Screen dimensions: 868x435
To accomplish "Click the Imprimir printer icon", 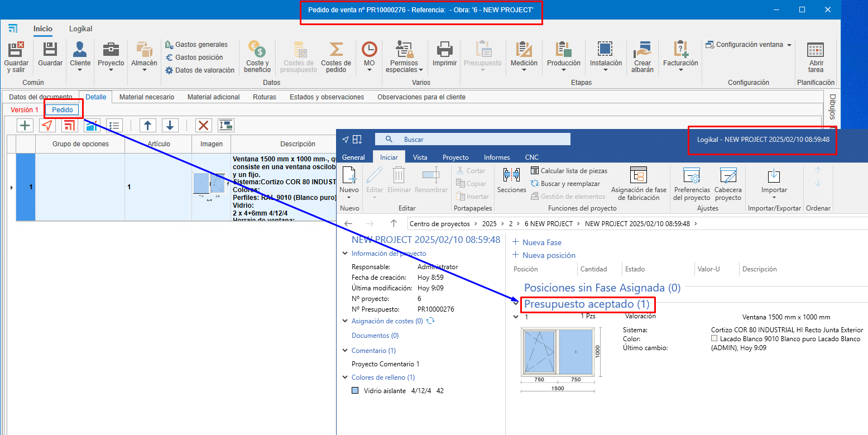I will (444, 49).
